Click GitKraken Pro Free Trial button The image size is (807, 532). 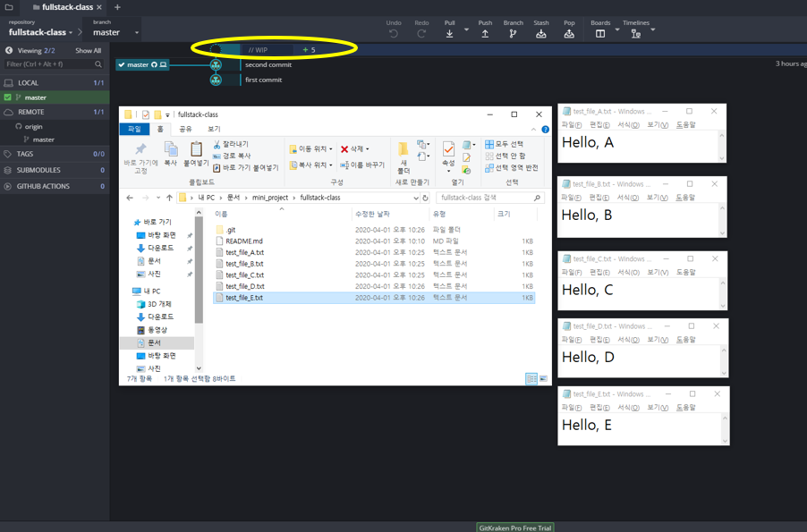pyautogui.click(x=514, y=528)
